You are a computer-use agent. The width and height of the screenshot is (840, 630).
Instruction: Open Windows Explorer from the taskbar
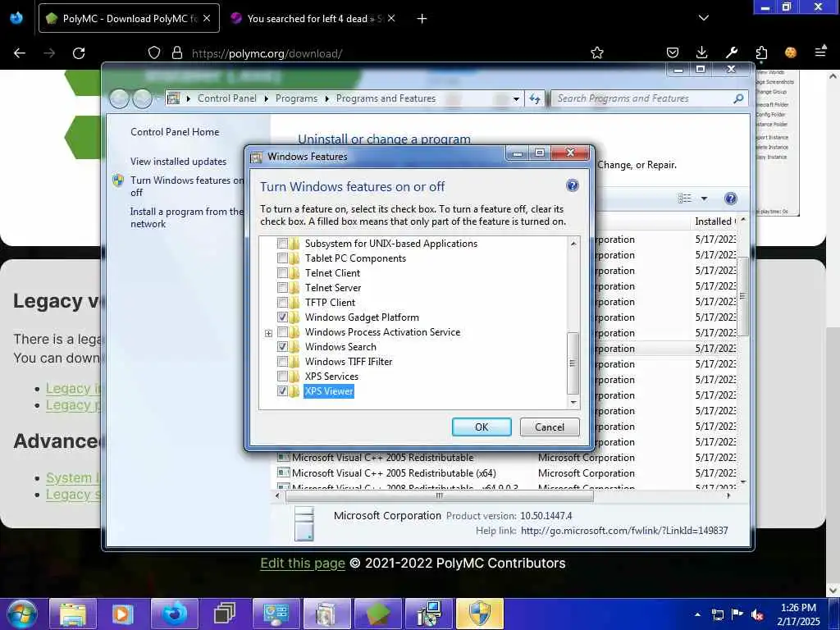tap(73, 614)
